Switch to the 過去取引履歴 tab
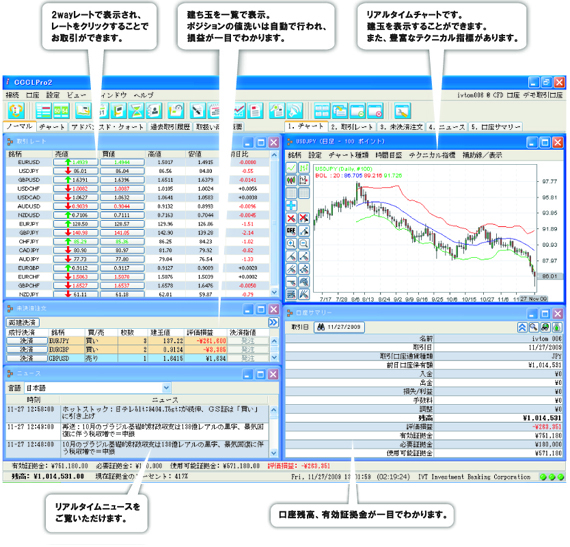 coord(170,127)
